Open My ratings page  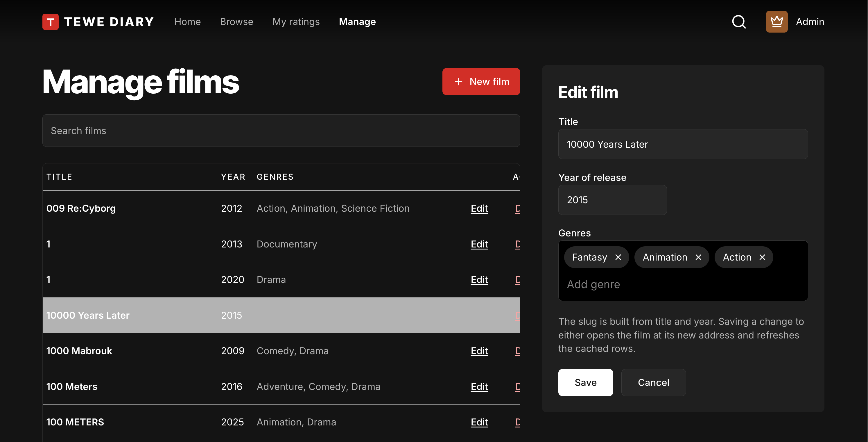[x=296, y=22]
